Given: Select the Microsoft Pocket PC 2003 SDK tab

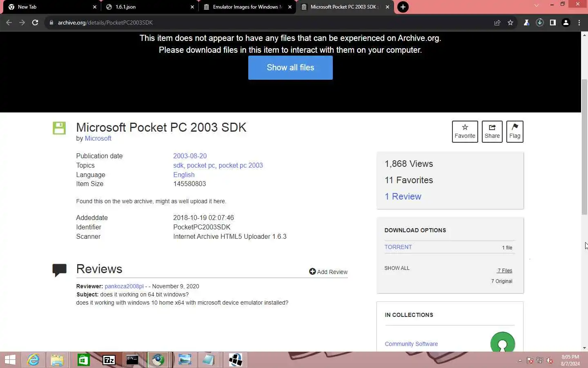Looking at the screenshot, I should [345, 7].
